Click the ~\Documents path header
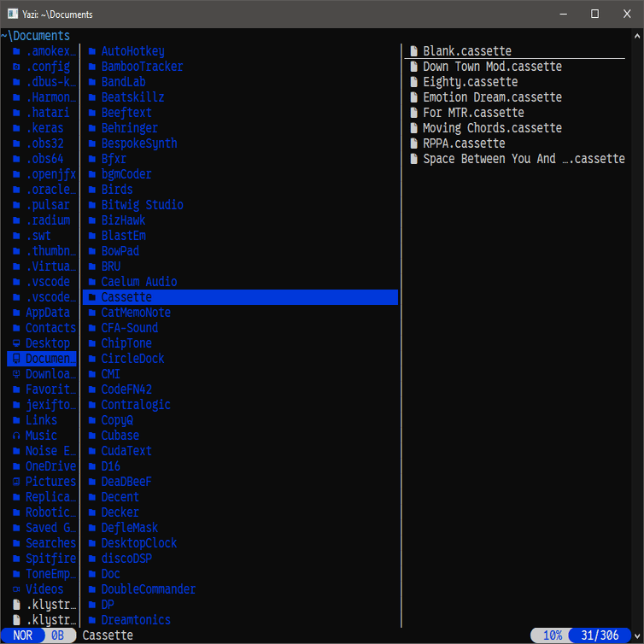The width and height of the screenshot is (644, 644). click(35, 36)
